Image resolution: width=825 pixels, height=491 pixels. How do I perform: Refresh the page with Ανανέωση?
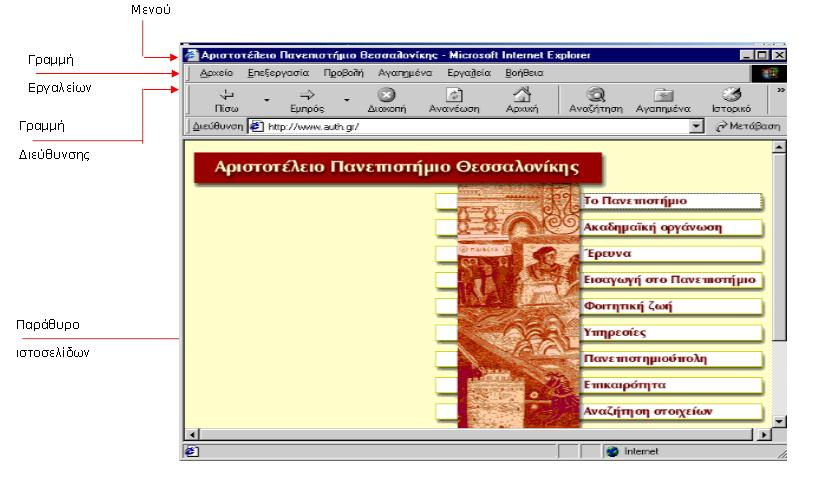(454, 101)
